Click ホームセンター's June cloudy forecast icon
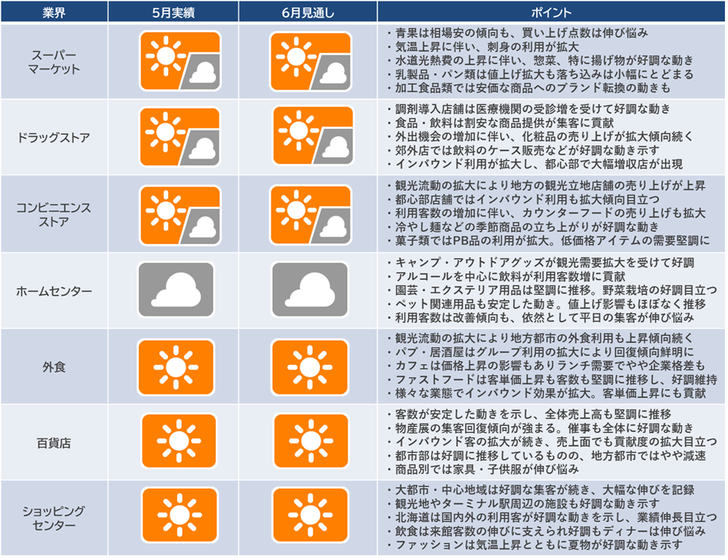 click(307, 299)
